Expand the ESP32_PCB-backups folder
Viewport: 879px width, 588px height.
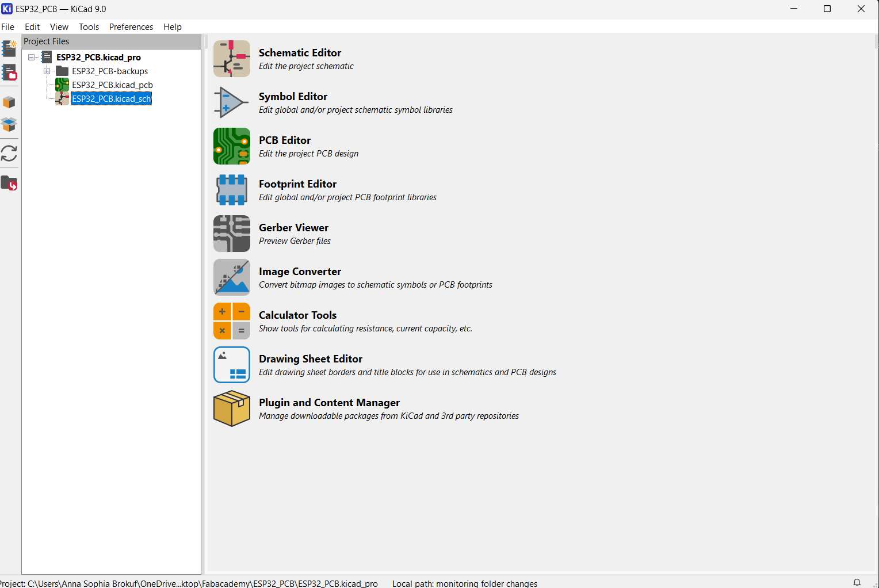pos(47,71)
